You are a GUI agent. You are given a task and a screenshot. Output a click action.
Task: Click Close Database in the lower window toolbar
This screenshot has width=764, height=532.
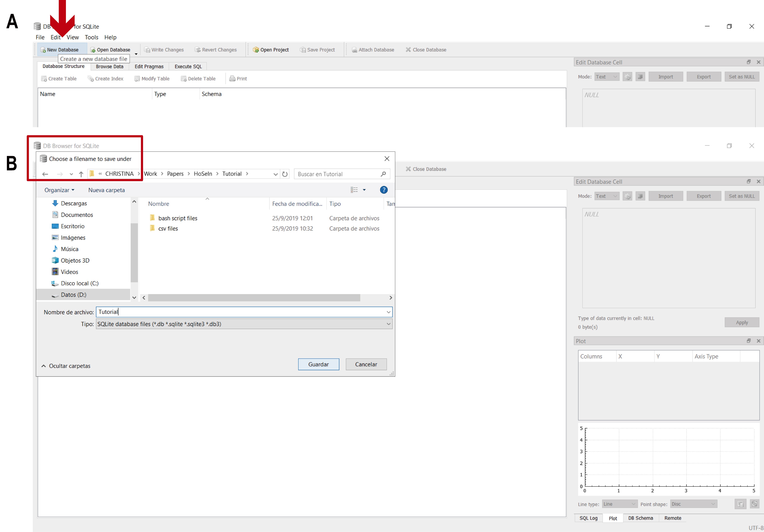pos(426,169)
